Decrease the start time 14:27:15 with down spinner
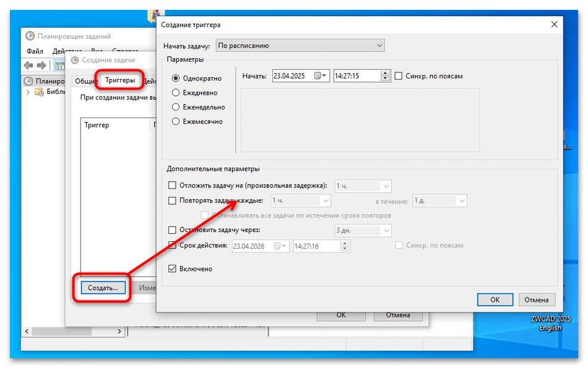 pyautogui.click(x=385, y=79)
